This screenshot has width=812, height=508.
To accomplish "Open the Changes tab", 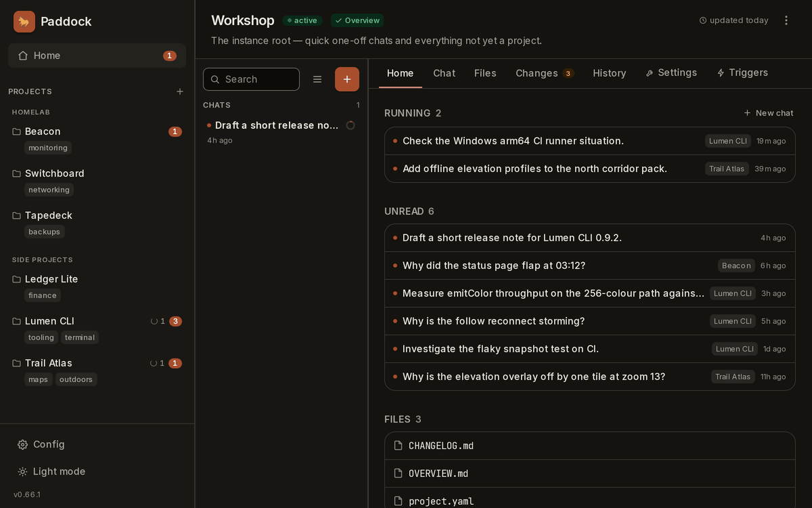I will click(x=545, y=73).
